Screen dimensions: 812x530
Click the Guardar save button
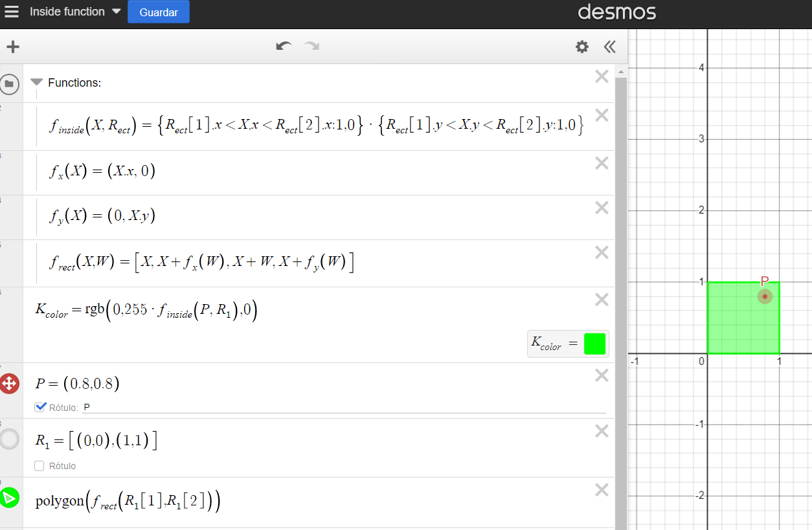(159, 12)
